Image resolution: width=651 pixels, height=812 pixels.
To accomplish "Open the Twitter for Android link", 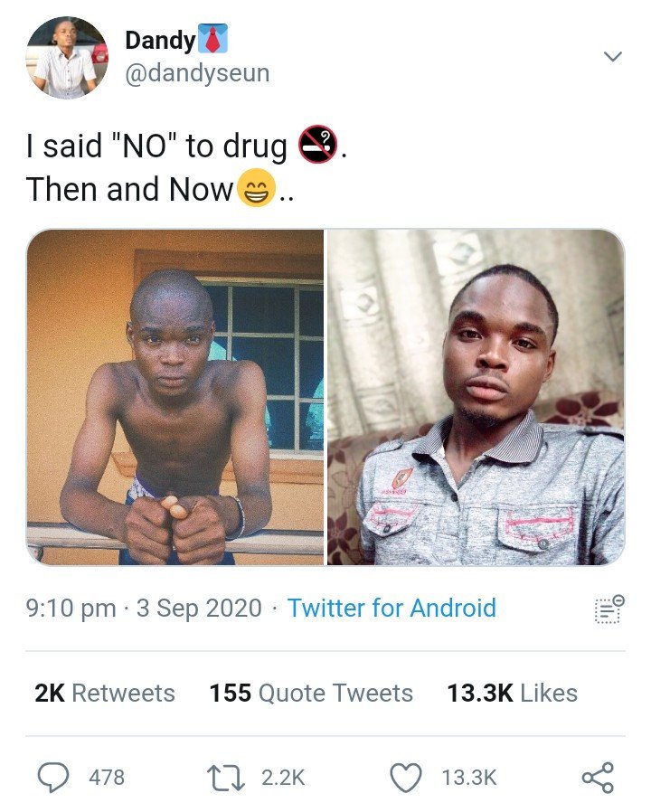I will pos(392,608).
